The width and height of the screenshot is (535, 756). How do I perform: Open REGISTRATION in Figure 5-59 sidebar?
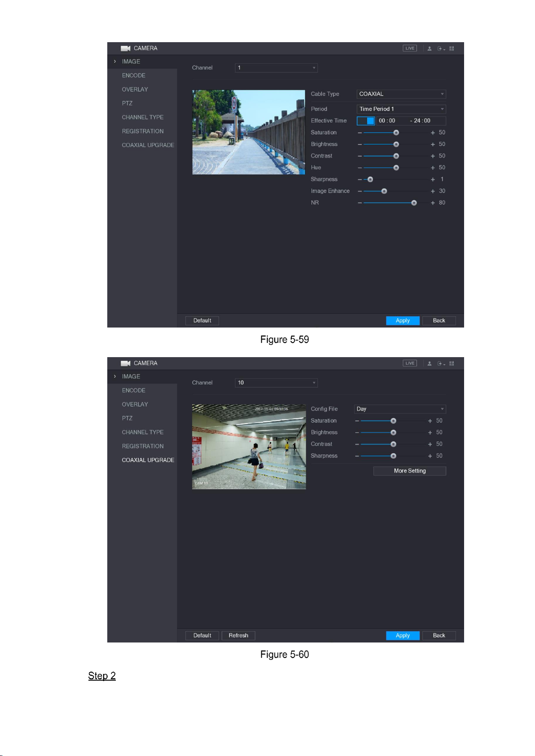pyautogui.click(x=143, y=131)
